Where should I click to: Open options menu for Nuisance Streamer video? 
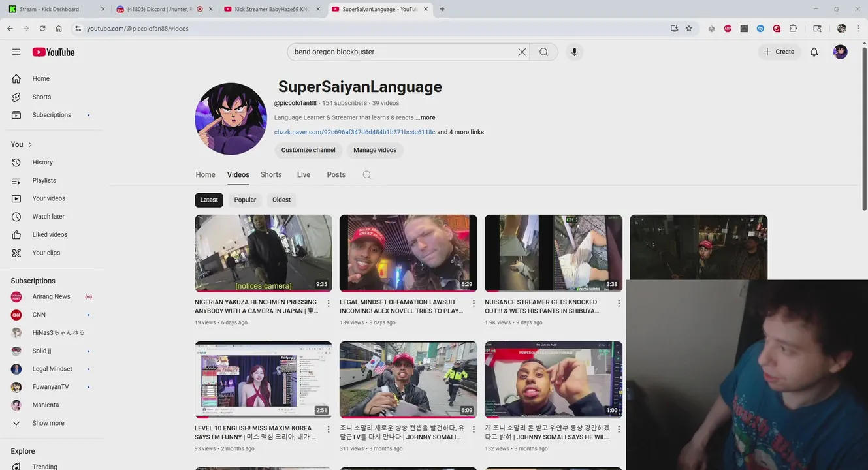click(x=619, y=304)
